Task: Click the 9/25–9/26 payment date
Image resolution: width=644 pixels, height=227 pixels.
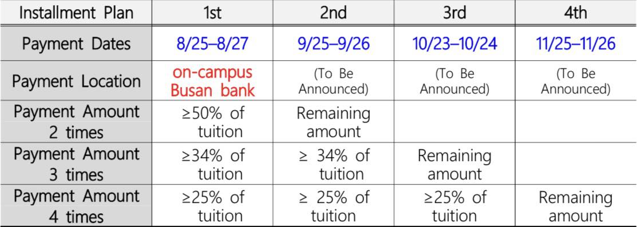Action: (333, 44)
